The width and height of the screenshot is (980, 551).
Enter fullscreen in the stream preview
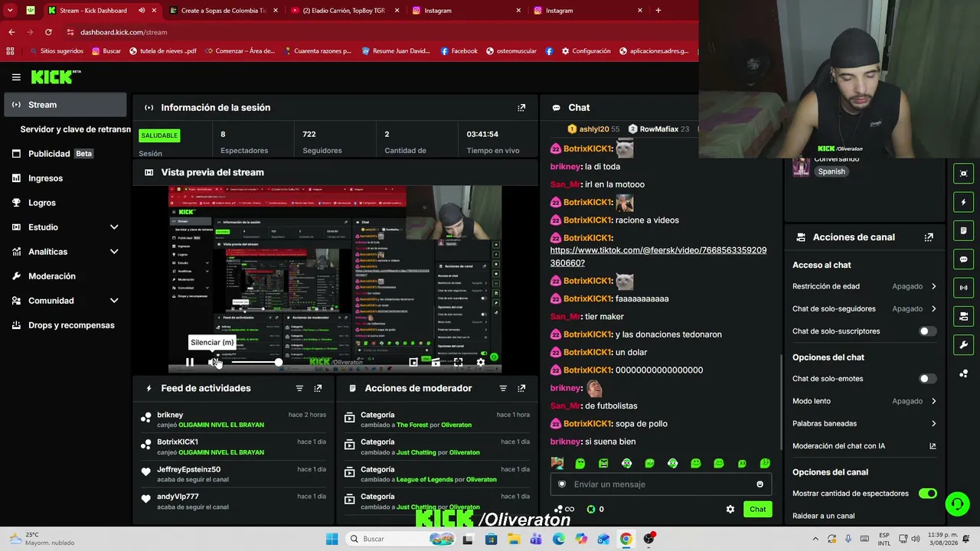[x=458, y=362]
